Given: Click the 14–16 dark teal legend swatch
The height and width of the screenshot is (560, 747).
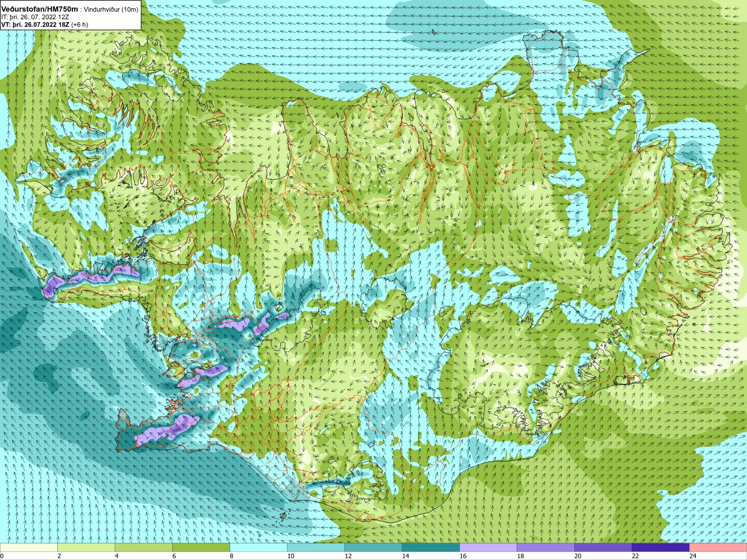Looking at the screenshot, I should click(431, 548).
